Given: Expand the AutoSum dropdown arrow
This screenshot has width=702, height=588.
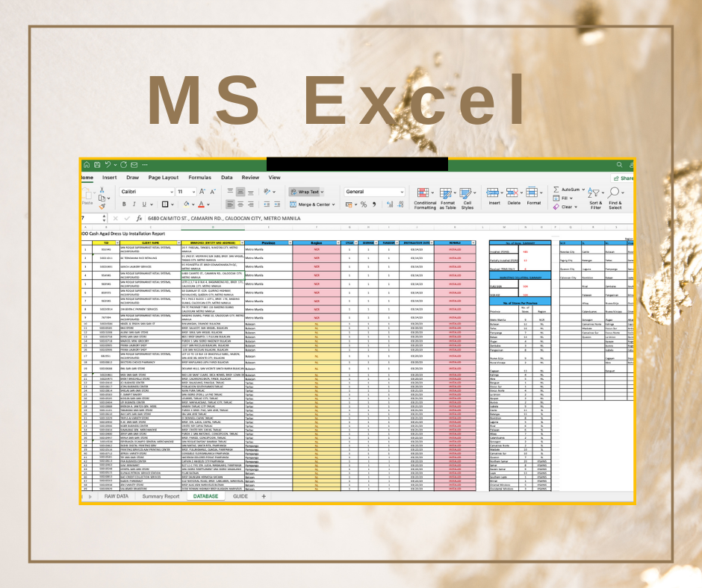Looking at the screenshot, I should [583, 190].
